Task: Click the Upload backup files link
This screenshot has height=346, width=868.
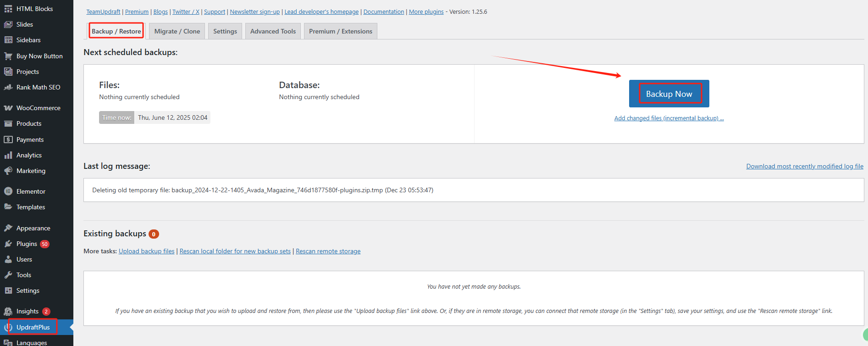Action: tap(146, 251)
